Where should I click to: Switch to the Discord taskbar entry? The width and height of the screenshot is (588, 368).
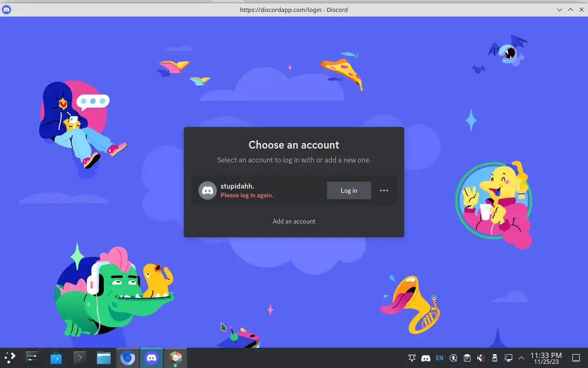152,358
